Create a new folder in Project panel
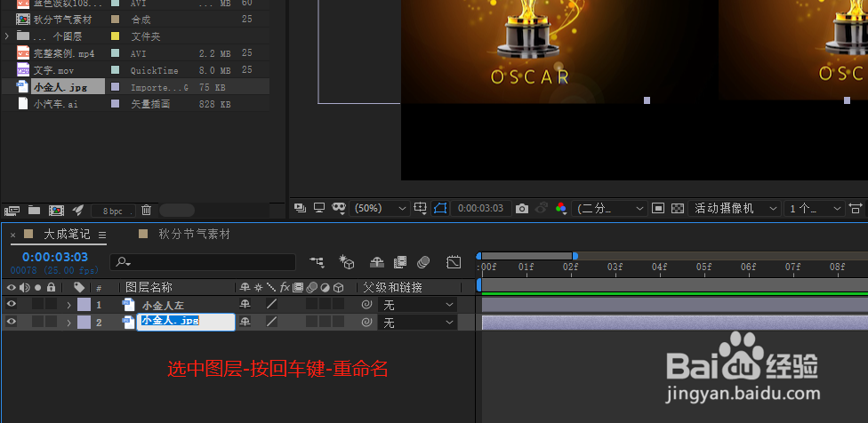 [x=35, y=210]
